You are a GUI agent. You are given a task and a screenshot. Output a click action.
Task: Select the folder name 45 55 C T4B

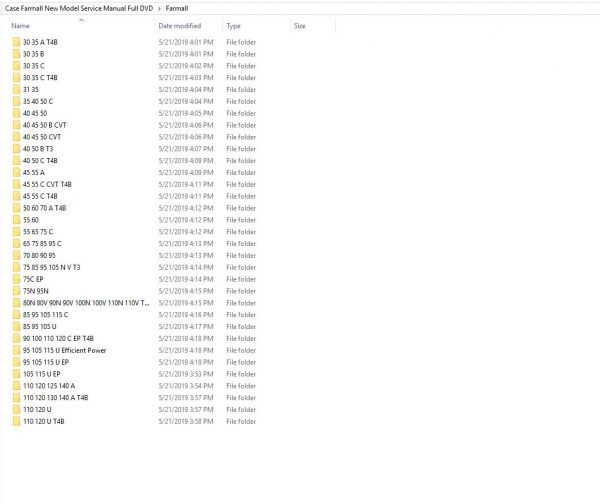pos(40,196)
